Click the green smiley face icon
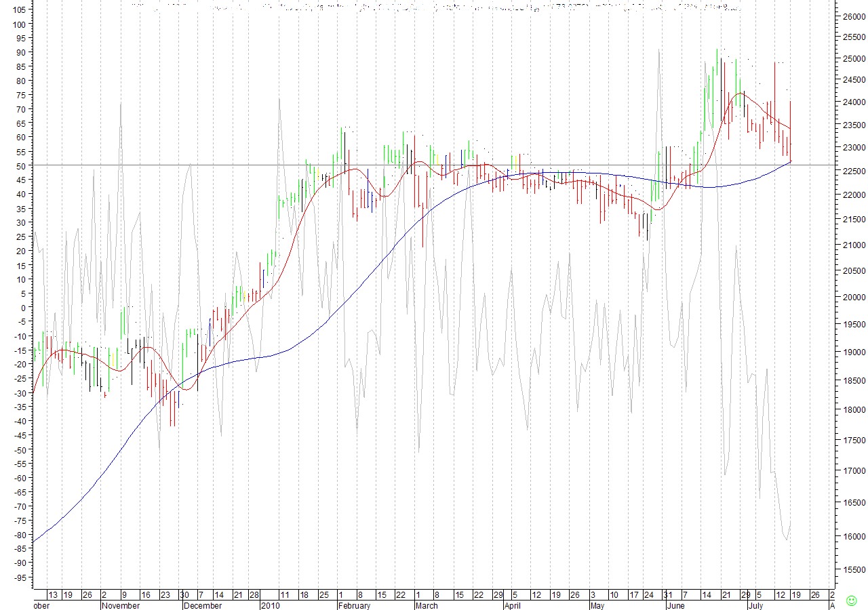The image size is (868, 610). (x=851, y=601)
